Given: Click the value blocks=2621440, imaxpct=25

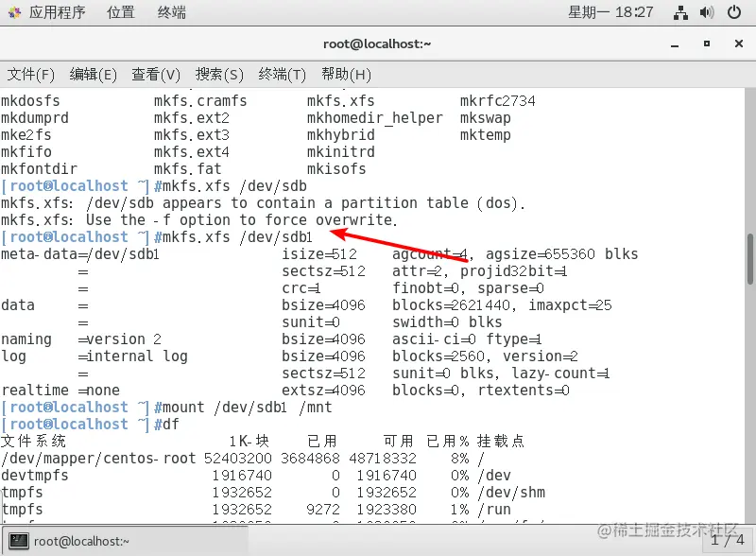Looking at the screenshot, I should coord(502,305).
